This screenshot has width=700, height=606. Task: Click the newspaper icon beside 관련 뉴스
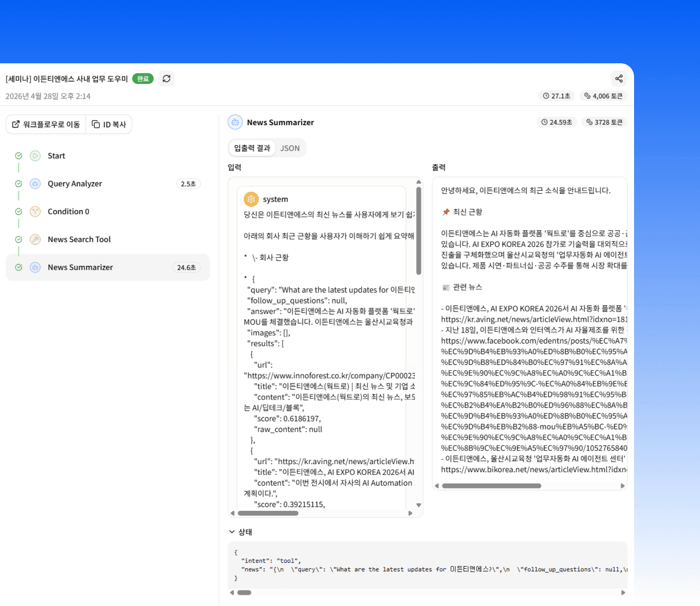[x=446, y=287]
